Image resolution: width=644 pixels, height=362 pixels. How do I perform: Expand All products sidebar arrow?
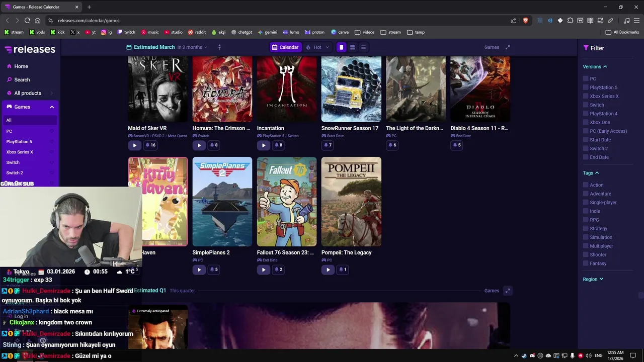point(51,93)
